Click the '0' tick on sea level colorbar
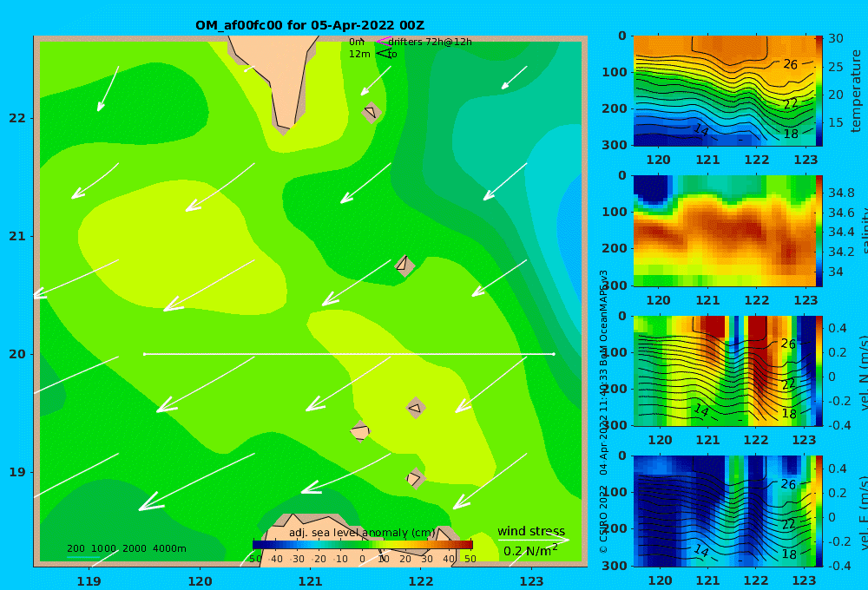This screenshot has height=590, width=868. pos(362,559)
